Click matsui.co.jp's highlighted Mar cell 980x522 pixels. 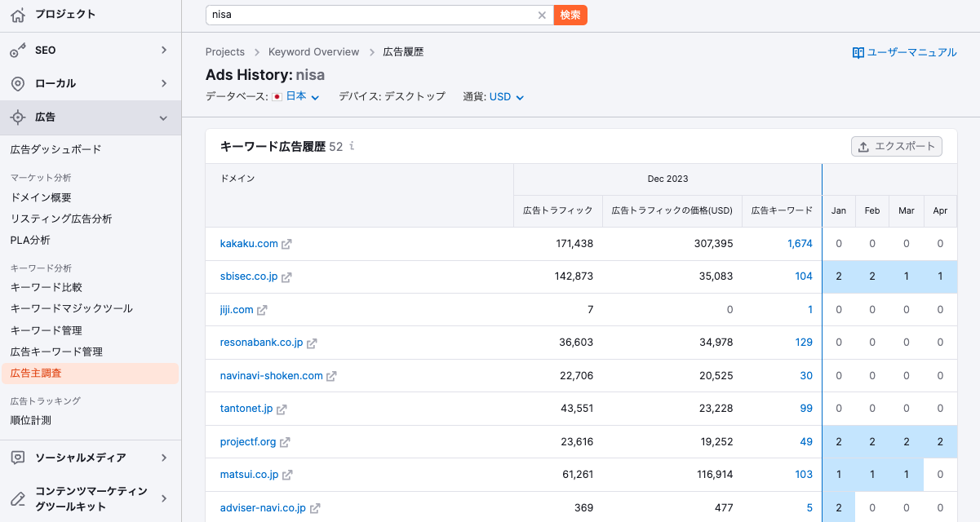(907, 475)
